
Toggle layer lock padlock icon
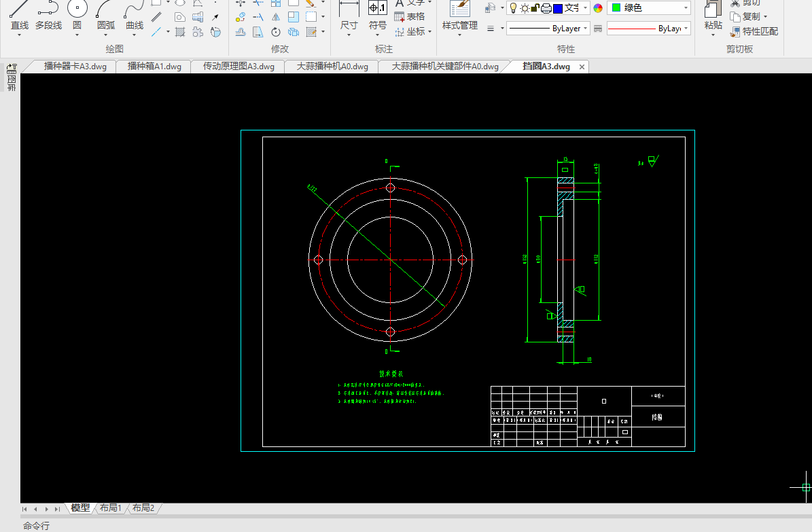[535, 8]
